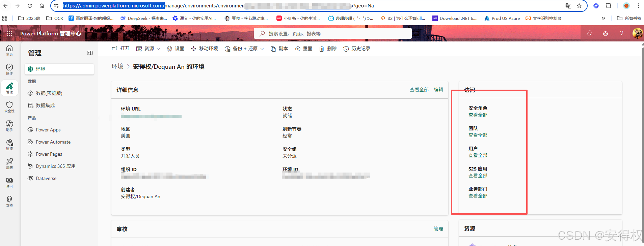Open OCR bookmark folder
The width and height of the screenshot is (644, 246).
click(x=55, y=18)
